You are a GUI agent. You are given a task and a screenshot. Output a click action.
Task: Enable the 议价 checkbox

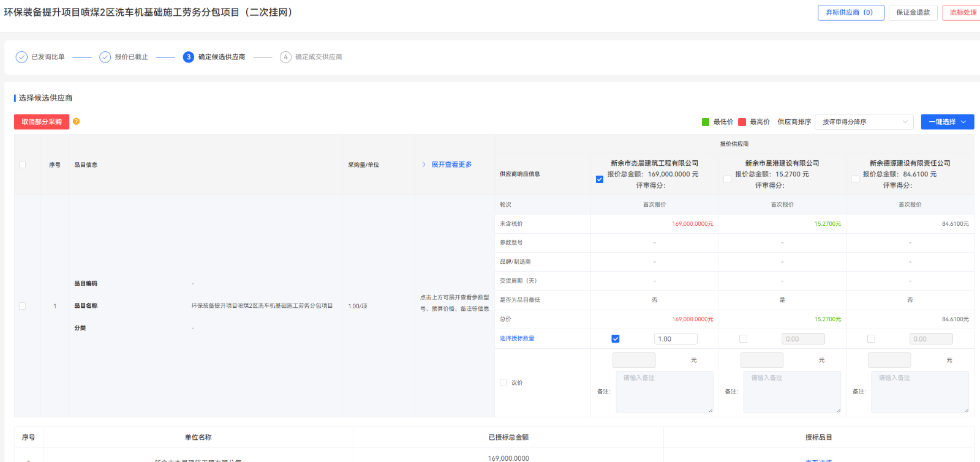(x=503, y=382)
